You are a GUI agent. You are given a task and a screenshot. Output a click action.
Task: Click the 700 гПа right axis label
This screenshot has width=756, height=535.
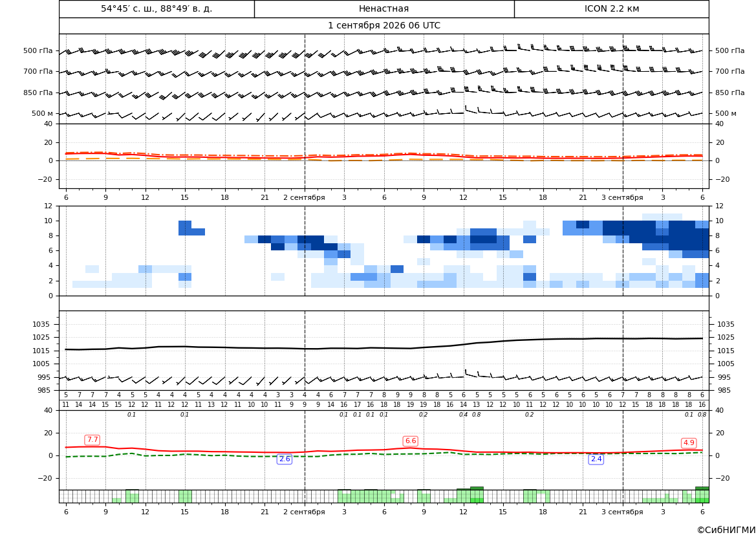coord(730,71)
